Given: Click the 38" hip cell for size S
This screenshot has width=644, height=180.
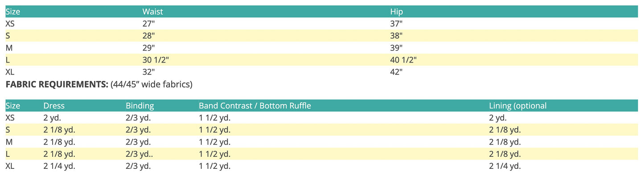Looking at the screenshot, I should (396, 36).
